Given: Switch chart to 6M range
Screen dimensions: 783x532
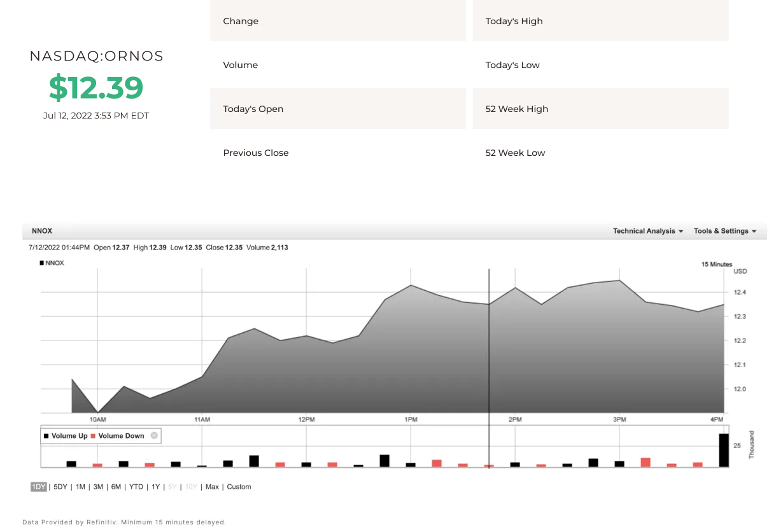Looking at the screenshot, I should 116,487.
